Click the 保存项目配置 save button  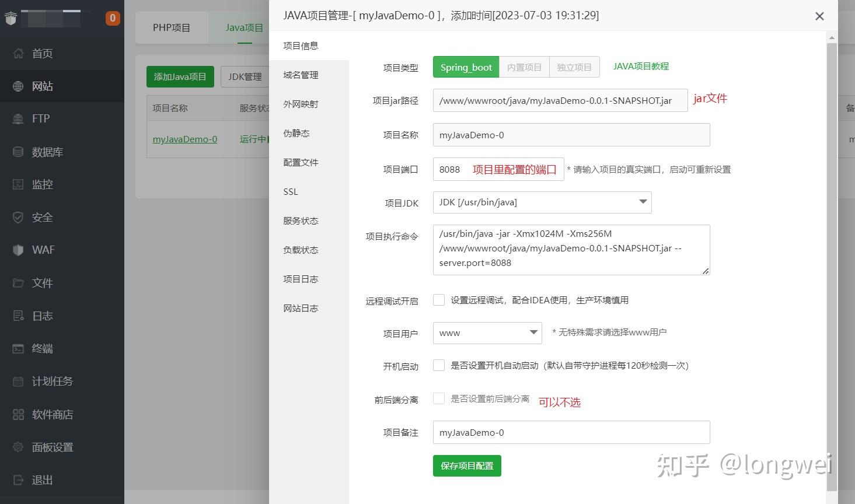coord(466,466)
